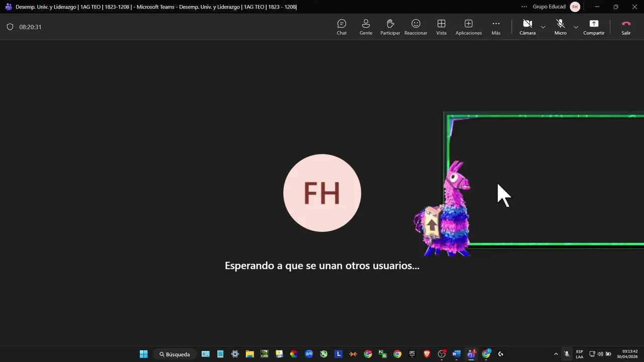The height and width of the screenshot is (362, 644).
Task: Open clock and date 30/04/2026
Action: (x=627, y=354)
